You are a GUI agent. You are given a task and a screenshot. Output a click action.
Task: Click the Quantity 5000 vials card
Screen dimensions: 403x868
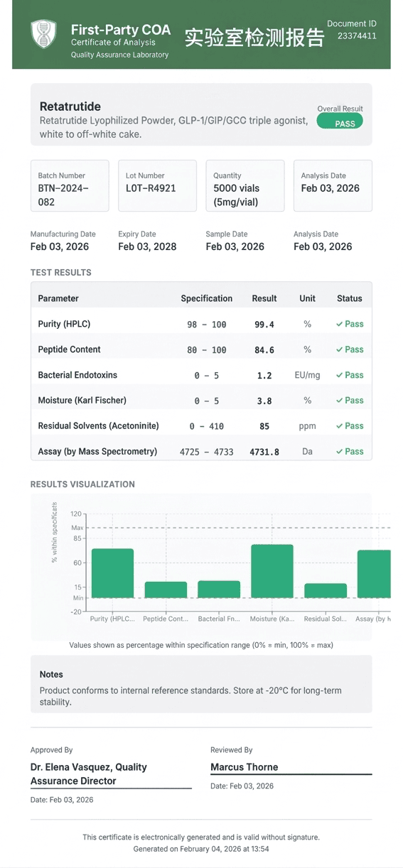[245, 186]
